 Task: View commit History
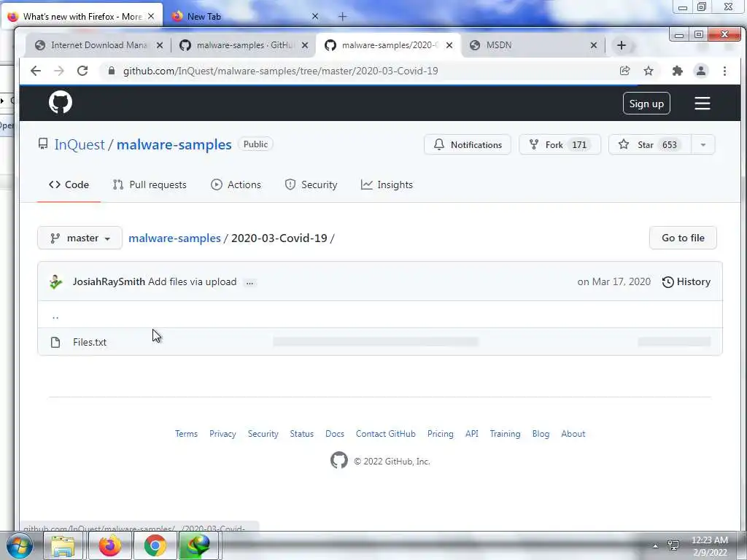pos(686,282)
